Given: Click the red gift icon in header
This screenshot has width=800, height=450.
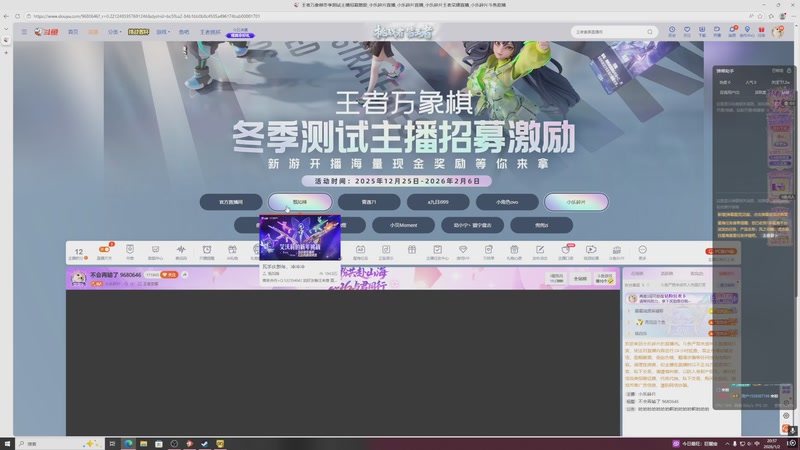Looking at the screenshot, I should click(x=762, y=31).
